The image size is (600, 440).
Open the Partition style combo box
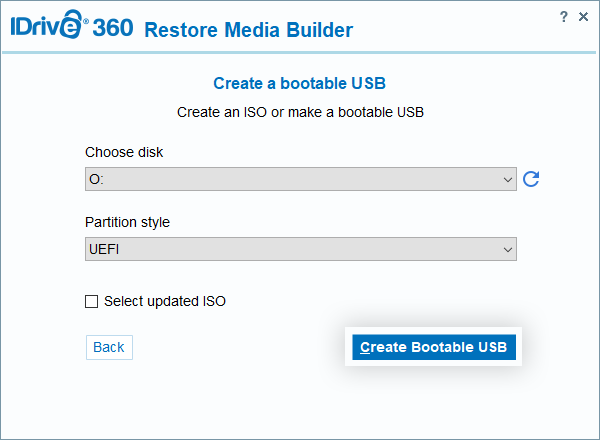300,249
